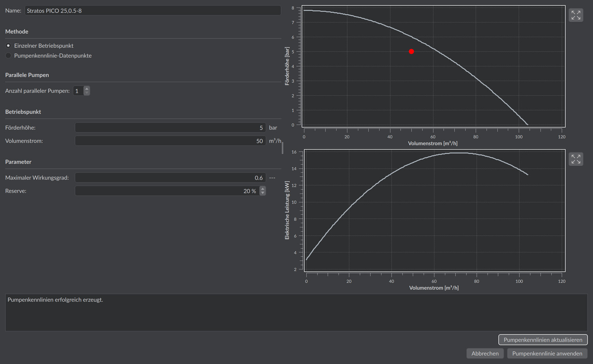Click the form panel vertical scrollbar handle
This screenshot has height=364, width=593.
coord(282,148)
